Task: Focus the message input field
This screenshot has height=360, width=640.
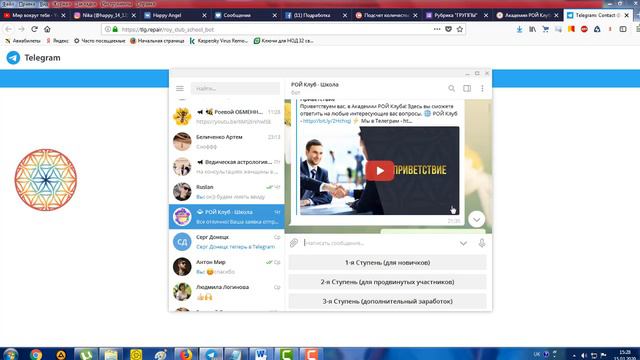Action: pos(380,243)
